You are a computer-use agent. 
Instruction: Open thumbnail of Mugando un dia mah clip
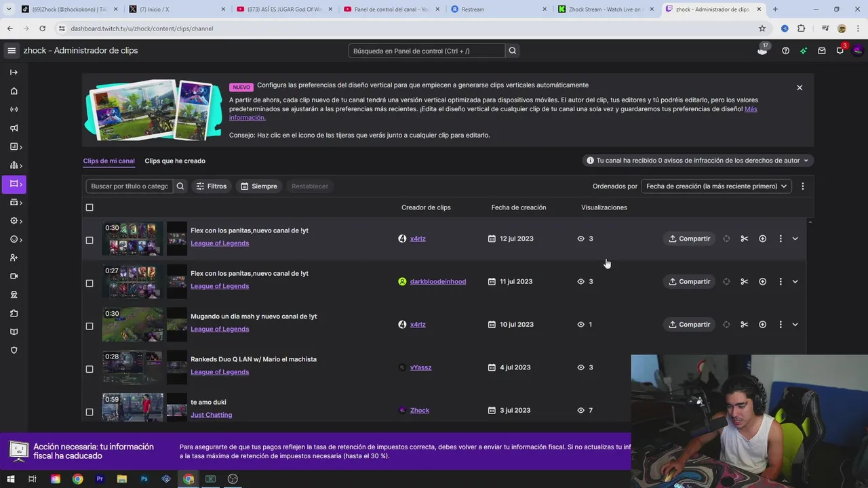(x=133, y=325)
